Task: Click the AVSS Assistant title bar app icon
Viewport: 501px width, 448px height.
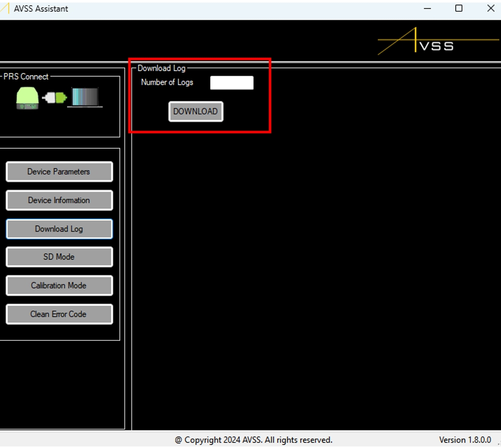Action: tap(6, 9)
